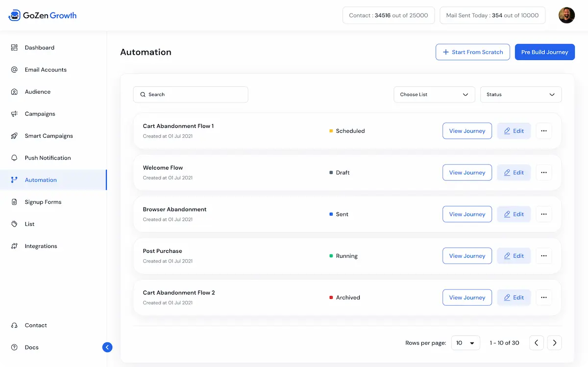The height and width of the screenshot is (367, 588).
Task: Go to the next page of automations
Action: (x=554, y=343)
